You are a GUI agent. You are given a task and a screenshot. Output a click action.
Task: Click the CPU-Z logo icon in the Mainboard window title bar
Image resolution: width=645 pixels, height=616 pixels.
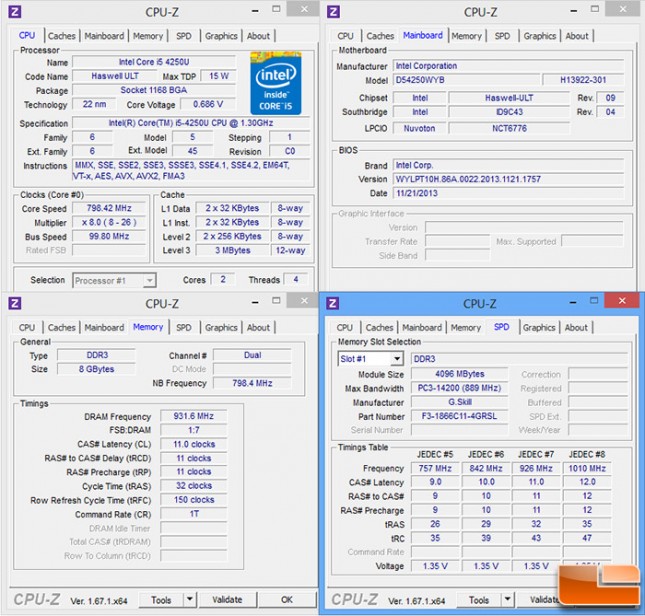point(333,12)
